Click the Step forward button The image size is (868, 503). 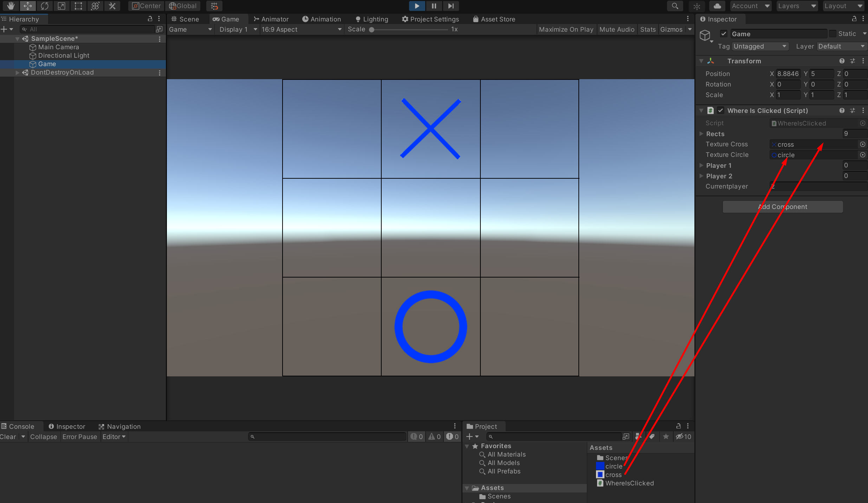(451, 6)
